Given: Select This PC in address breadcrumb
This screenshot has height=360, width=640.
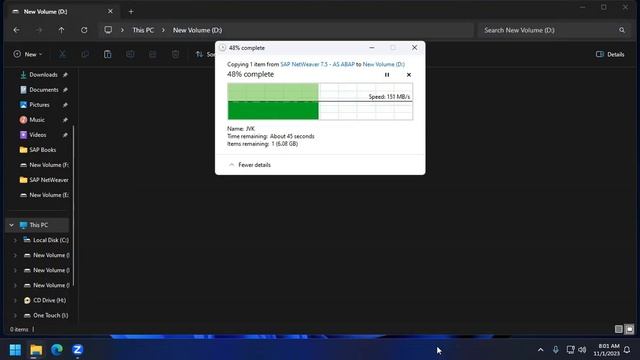Looking at the screenshot, I should [x=143, y=30].
